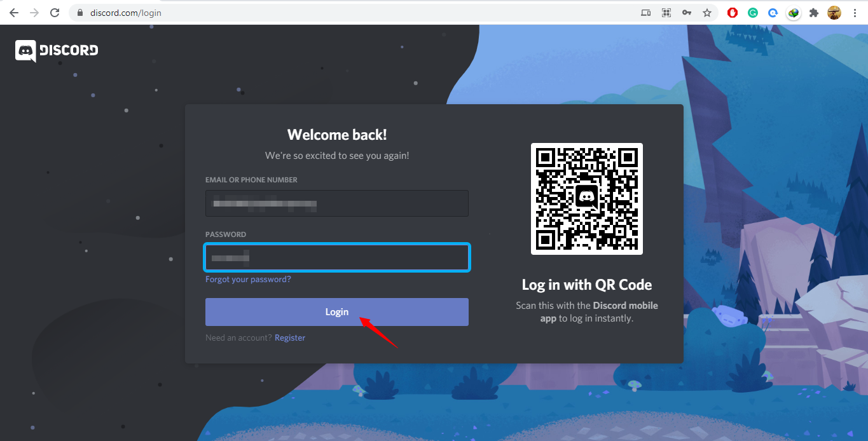Click the Register link
Image resolution: width=868 pixels, height=441 pixels.
click(290, 338)
